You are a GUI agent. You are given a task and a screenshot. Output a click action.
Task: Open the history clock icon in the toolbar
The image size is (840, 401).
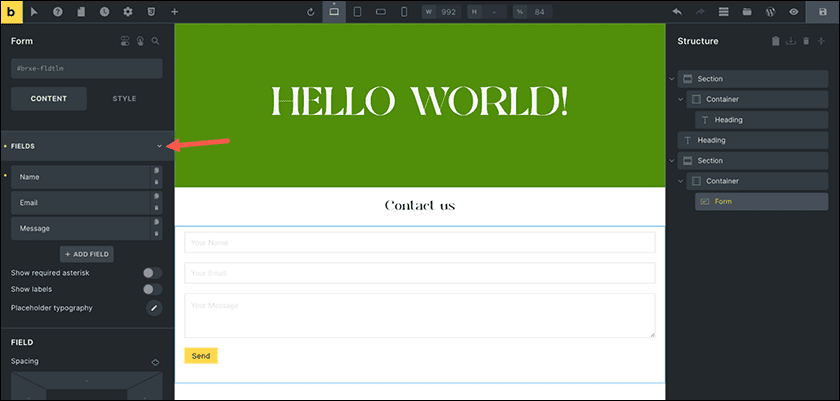(105, 12)
